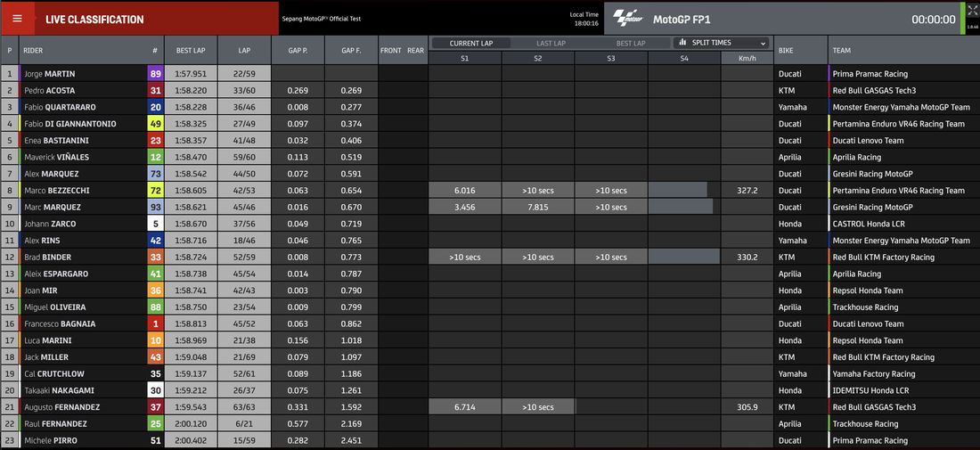Select rider Luca MARINI

47,340
